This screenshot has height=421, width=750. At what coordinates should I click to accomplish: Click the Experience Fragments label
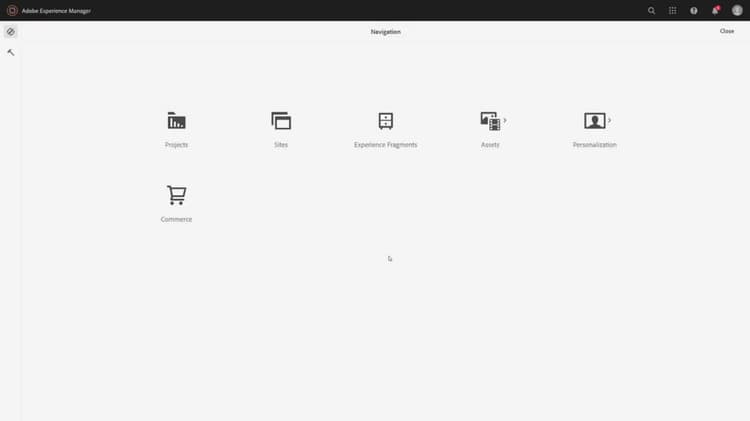(386, 145)
